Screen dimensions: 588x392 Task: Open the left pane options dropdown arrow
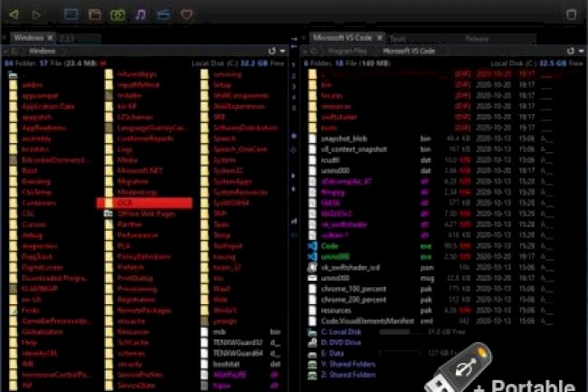click(x=282, y=51)
